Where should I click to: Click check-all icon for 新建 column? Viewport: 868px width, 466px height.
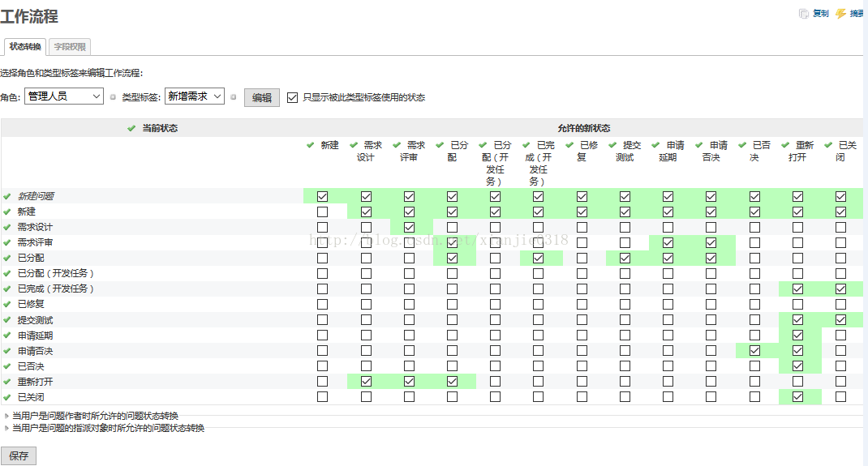310,145
